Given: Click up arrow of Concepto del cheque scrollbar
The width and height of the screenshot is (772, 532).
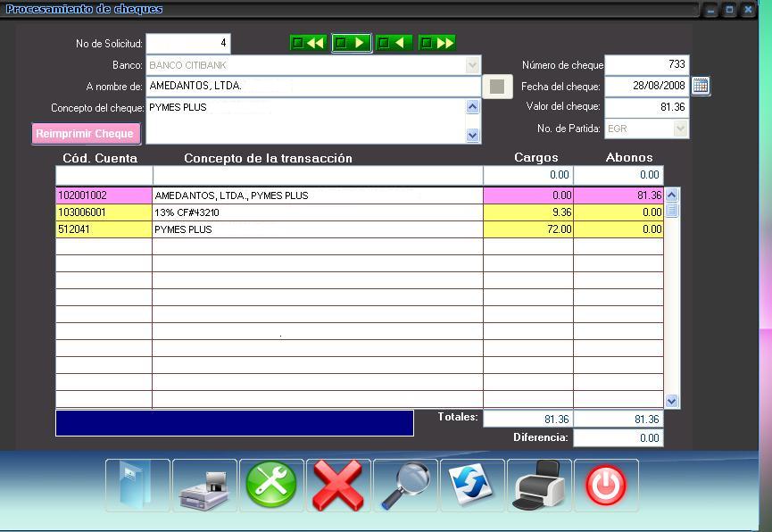Looking at the screenshot, I should pos(472,106).
